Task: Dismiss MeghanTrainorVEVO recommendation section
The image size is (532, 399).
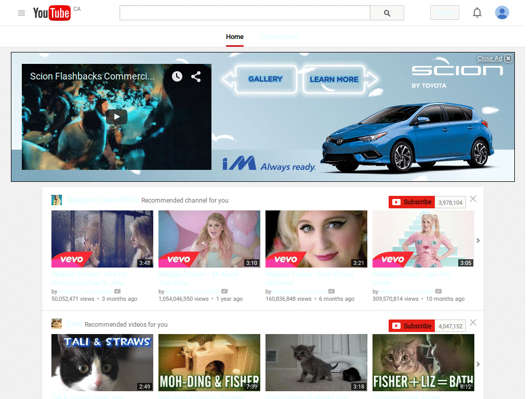Action: 473,199
